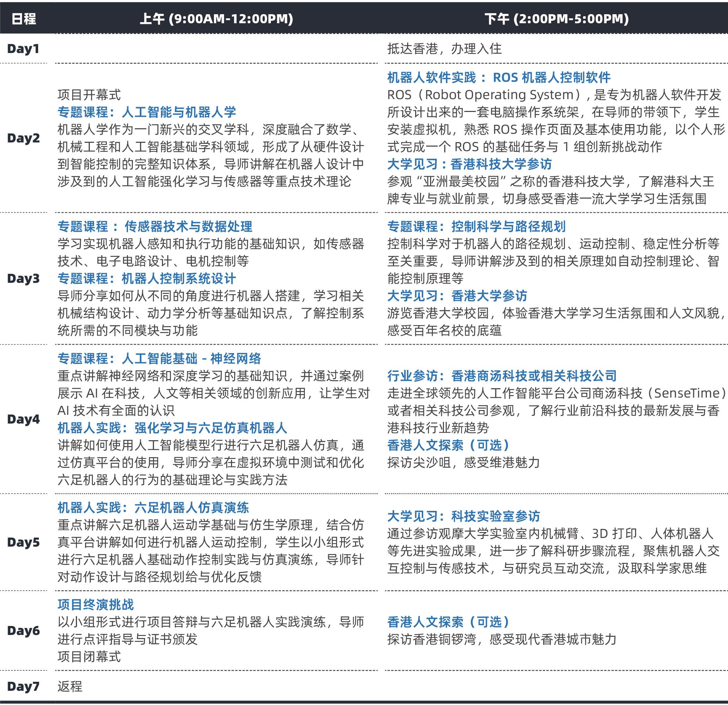Click the 下午 (2:00PM-5:00PM) header
The width and height of the screenshot is (728, 705).
556,19
